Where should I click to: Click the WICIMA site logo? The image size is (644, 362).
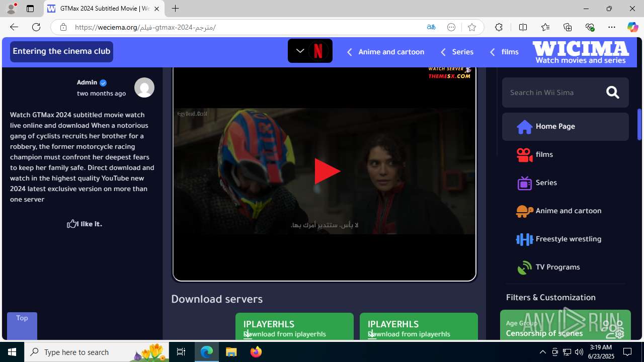581,52
